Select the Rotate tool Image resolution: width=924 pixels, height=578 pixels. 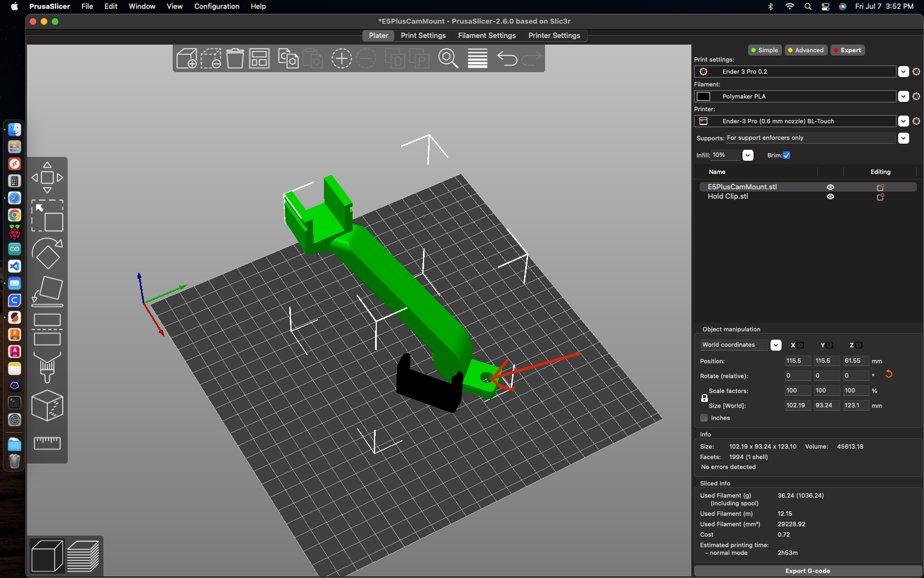[x=47, y=254]
